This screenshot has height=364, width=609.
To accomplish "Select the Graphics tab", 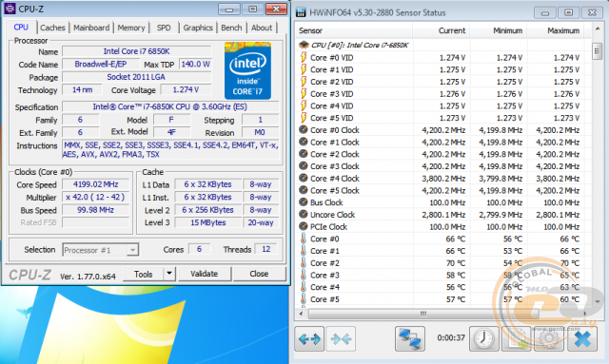I will point(198,28).
